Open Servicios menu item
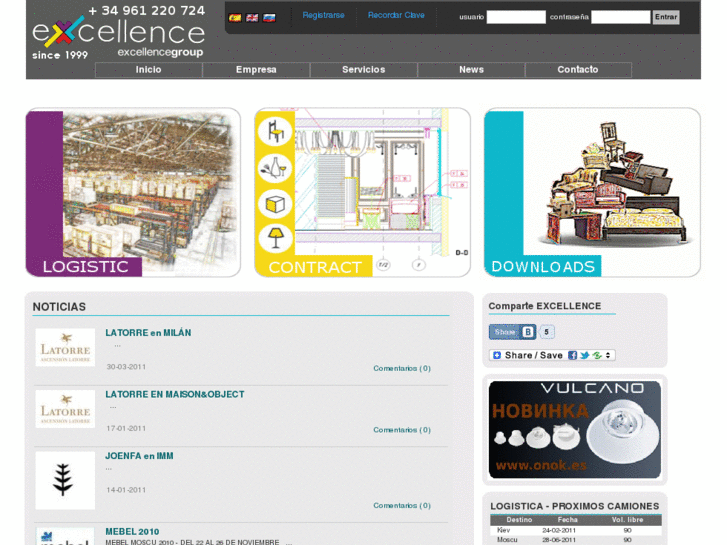The height and width of the screenshot is (545, 727). point(364,70)
